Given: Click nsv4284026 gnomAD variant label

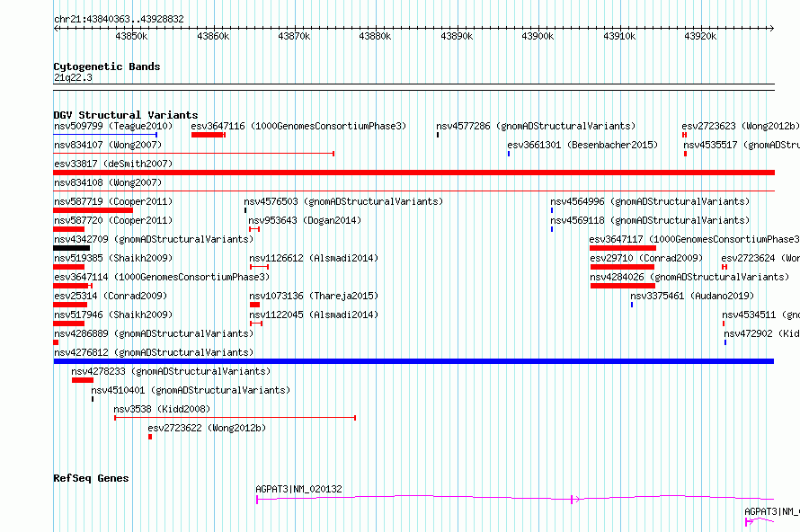Looking at the screenshot, I should pos(689,277).
